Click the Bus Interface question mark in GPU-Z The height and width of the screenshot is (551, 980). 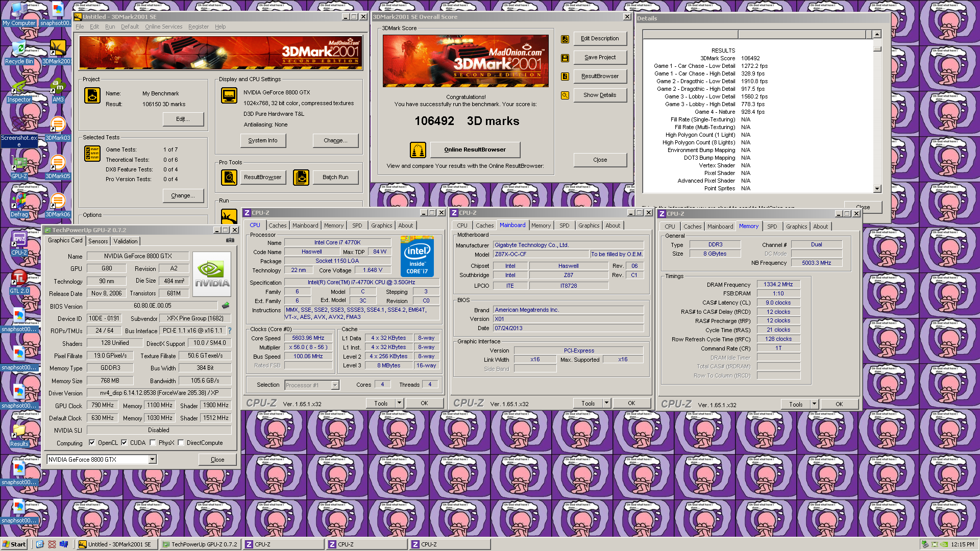(230, 331)
